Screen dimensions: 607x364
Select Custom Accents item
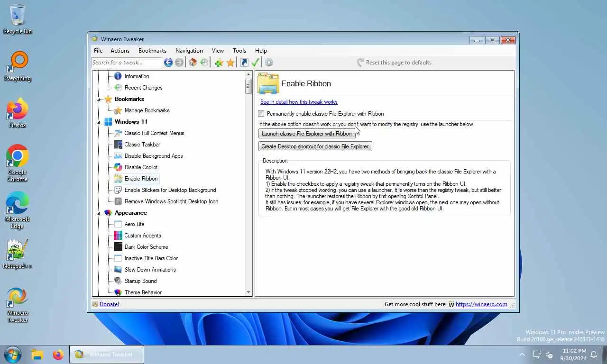tap(143, 236)
